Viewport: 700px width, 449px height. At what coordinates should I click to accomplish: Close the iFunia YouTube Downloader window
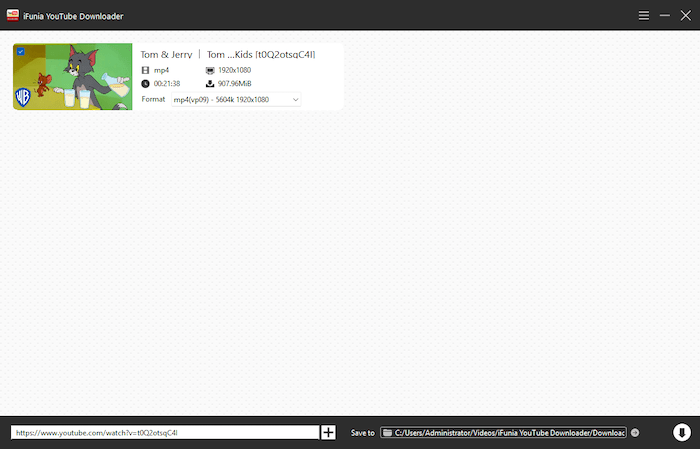(685, 15)
